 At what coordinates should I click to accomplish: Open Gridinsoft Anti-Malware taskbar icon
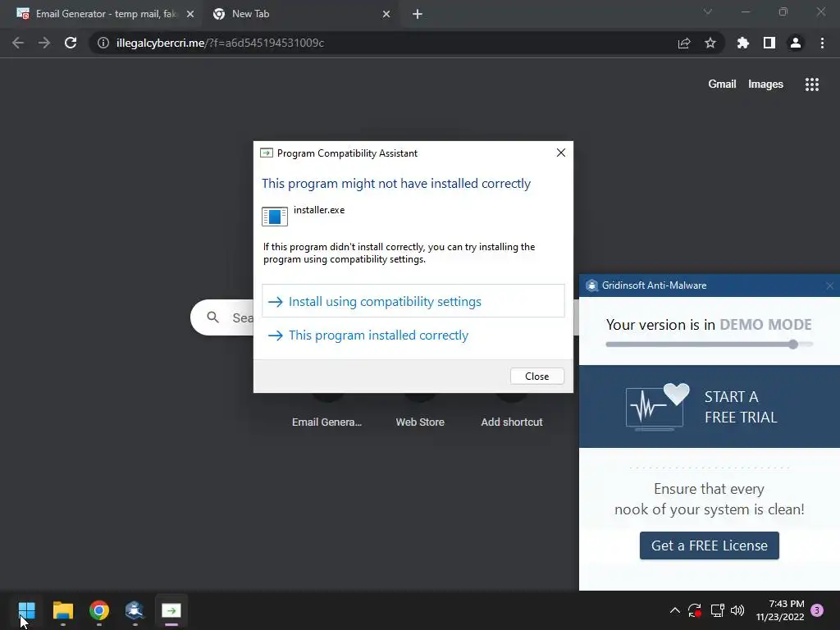[135, 610]
